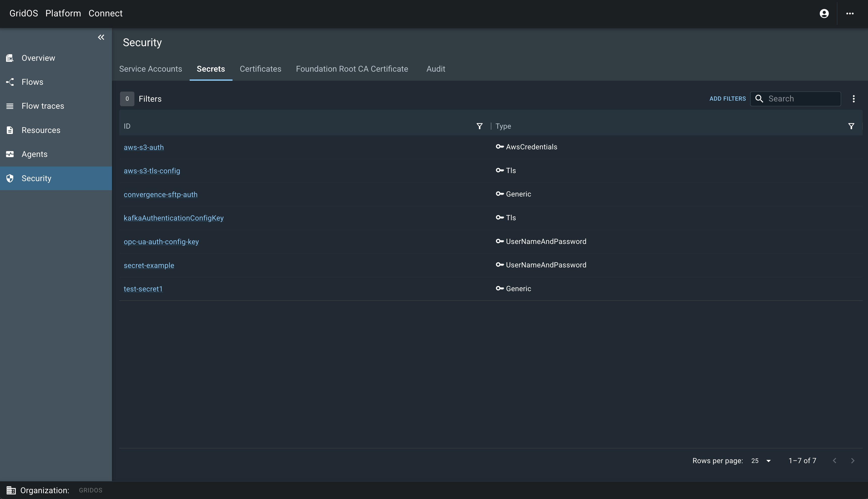Open the secret-example link
Image resolution: width=868 pixels, height=499 pixels.
[x=149, y=265]
